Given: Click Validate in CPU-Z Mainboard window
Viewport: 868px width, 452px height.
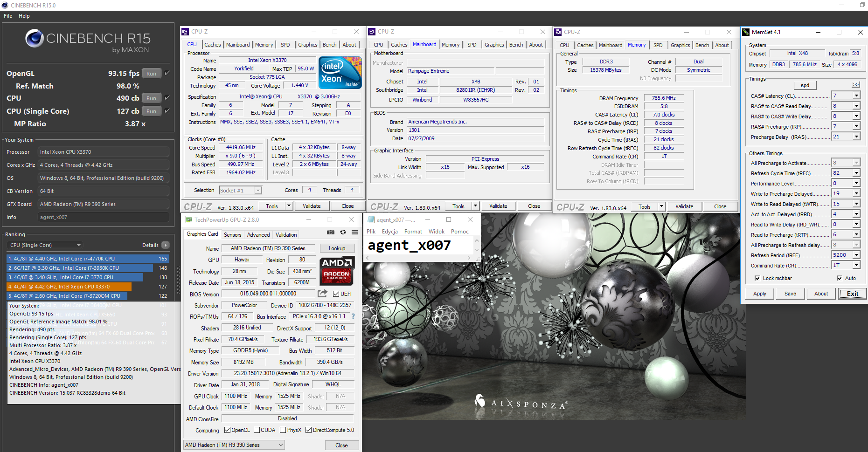Looking at the screenshot, I should coord(498,206).
